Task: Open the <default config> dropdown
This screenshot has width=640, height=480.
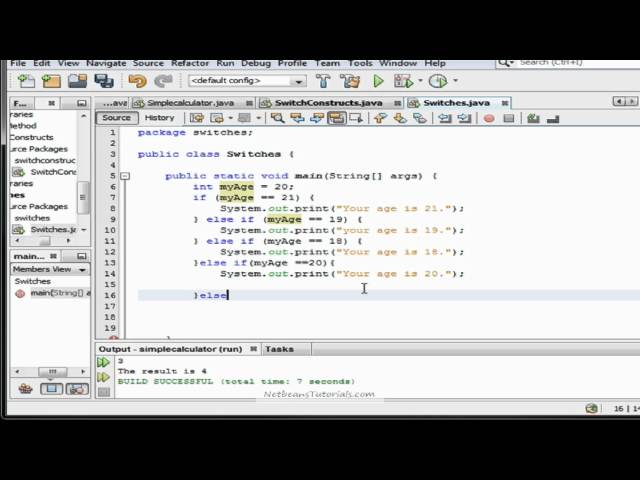Action: (247, 81)
